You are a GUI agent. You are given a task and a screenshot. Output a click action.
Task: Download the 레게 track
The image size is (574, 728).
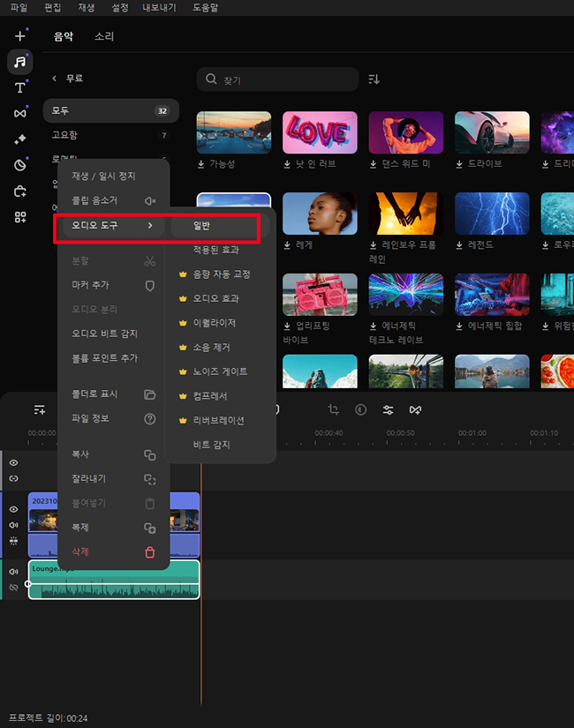287,244
